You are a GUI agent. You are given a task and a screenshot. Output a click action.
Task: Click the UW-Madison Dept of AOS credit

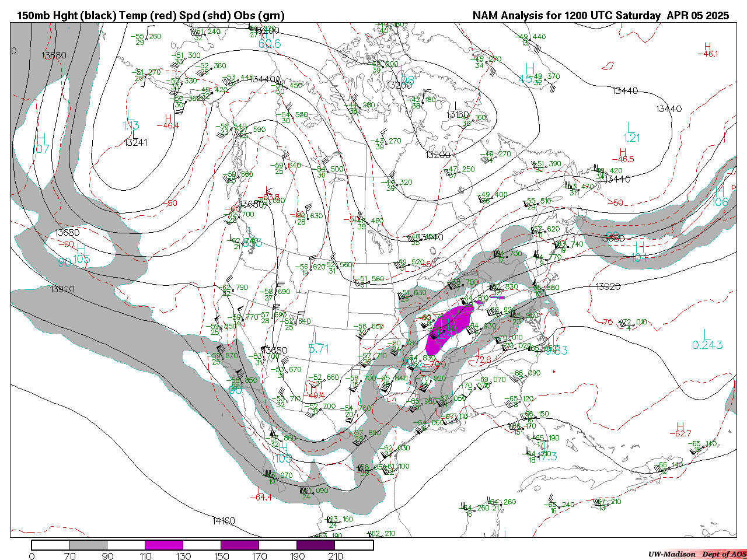[697, 554]
